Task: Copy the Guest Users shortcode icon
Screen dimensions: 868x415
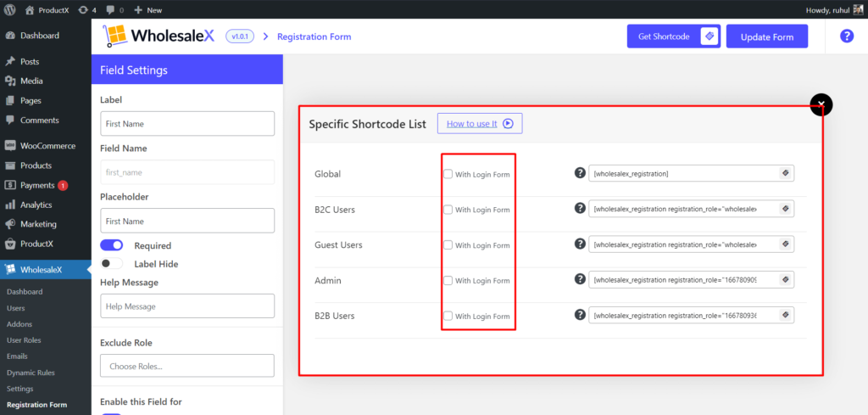Action: 785,244
